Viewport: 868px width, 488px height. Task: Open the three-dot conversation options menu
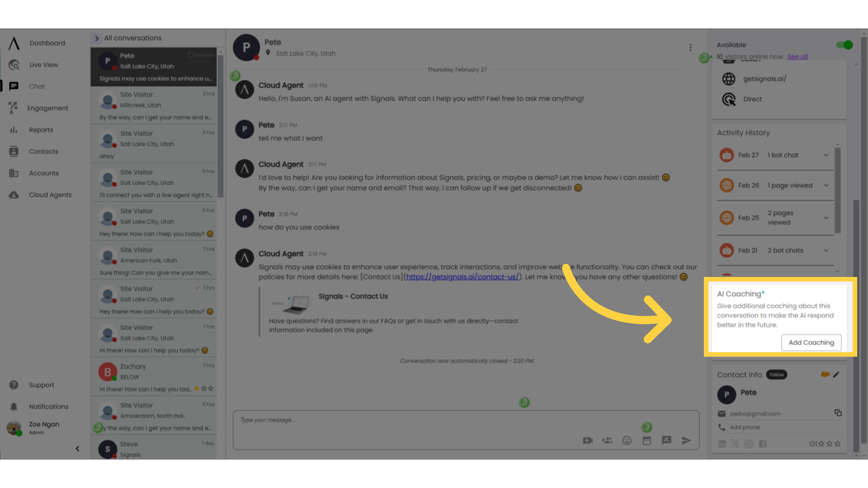click(x=690, y=47)
